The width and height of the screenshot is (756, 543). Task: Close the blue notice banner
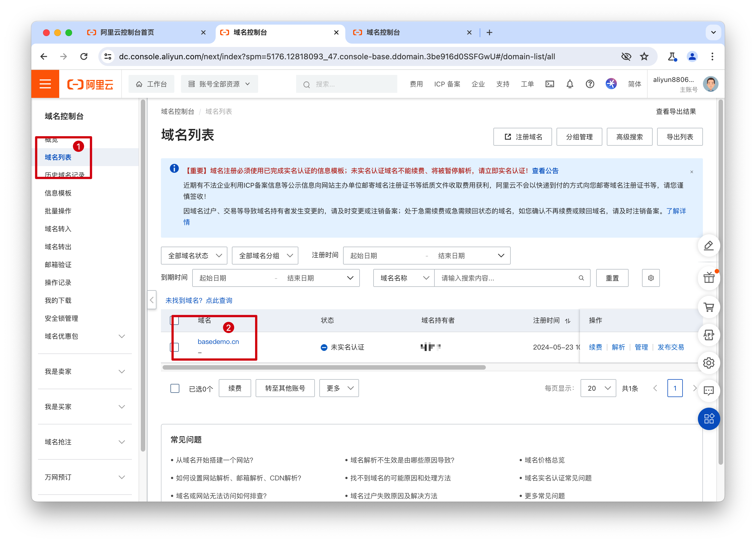coord(691,172)
